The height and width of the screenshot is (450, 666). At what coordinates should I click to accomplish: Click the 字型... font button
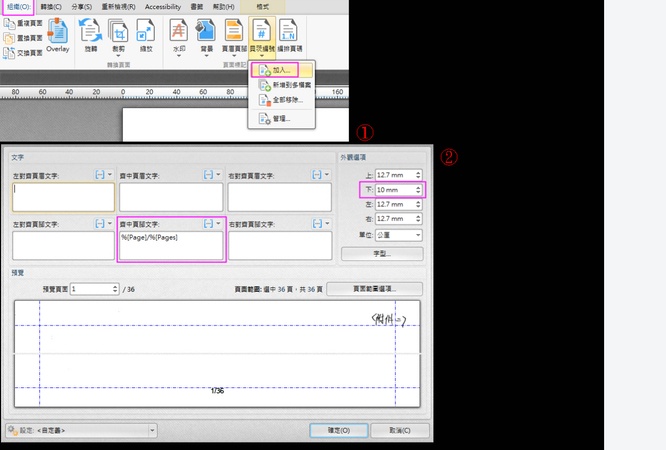(382, 254)
